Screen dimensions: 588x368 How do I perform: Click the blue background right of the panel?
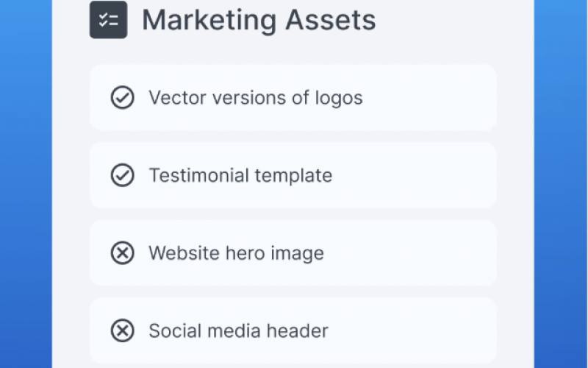coord(561,184)
